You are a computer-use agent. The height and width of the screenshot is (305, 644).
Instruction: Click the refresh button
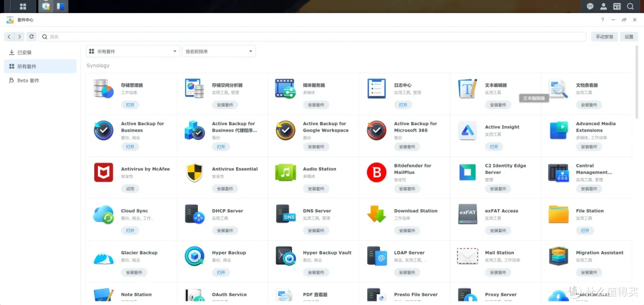[x=32, y=36]
